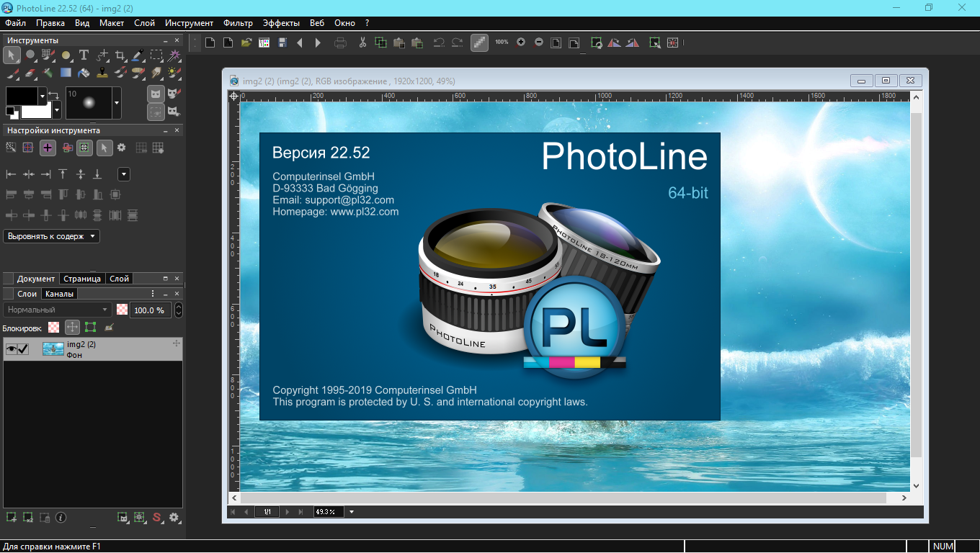The image size is (980, 553).
Task: Open the Выровнять к содерж dropdown
Action: pyautogui.click(x=51, y=236)
